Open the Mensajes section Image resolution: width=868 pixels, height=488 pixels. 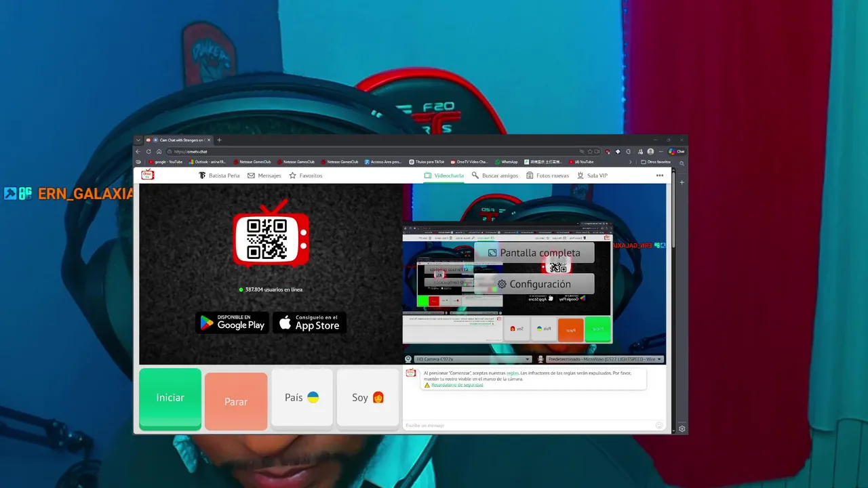[264, 176]
